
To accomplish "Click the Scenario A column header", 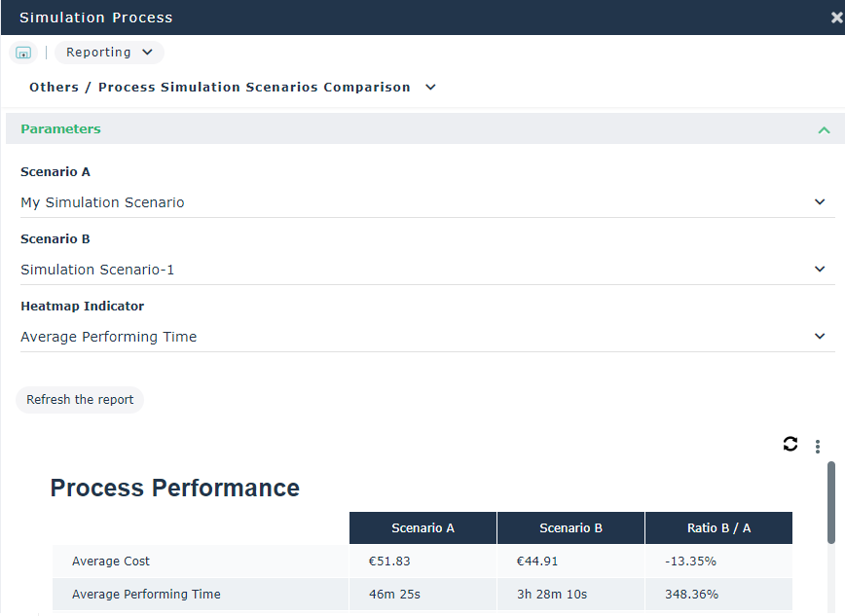I will (x=422, y=528).
